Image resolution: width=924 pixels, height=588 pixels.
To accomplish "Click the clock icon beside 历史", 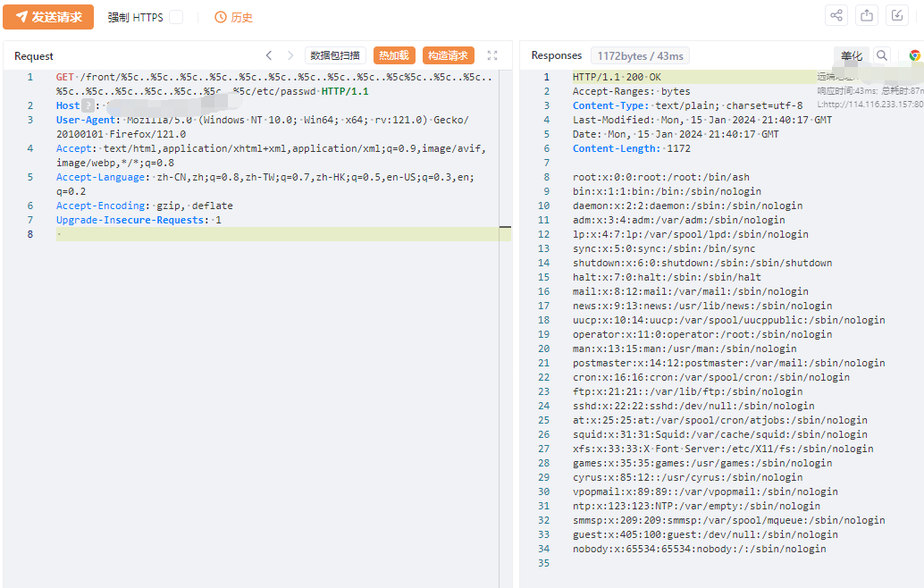I will tap(221, 17).
